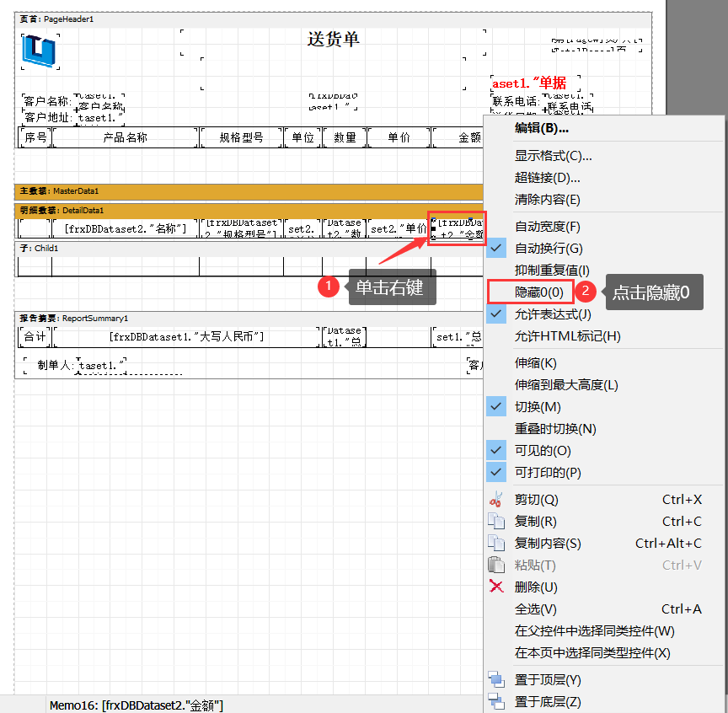
Task: Select the DetailData1 band header
Action: [249, 211]
